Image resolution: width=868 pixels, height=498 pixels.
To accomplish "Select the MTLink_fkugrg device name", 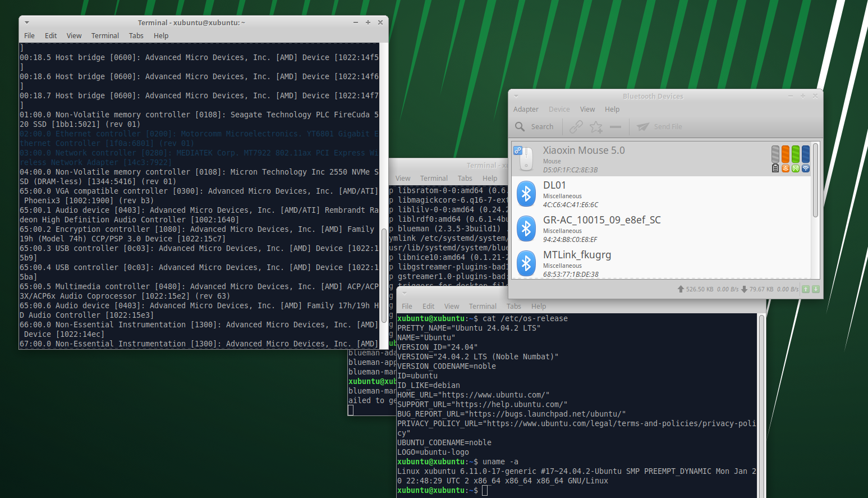I will click(x=577, y=255).
